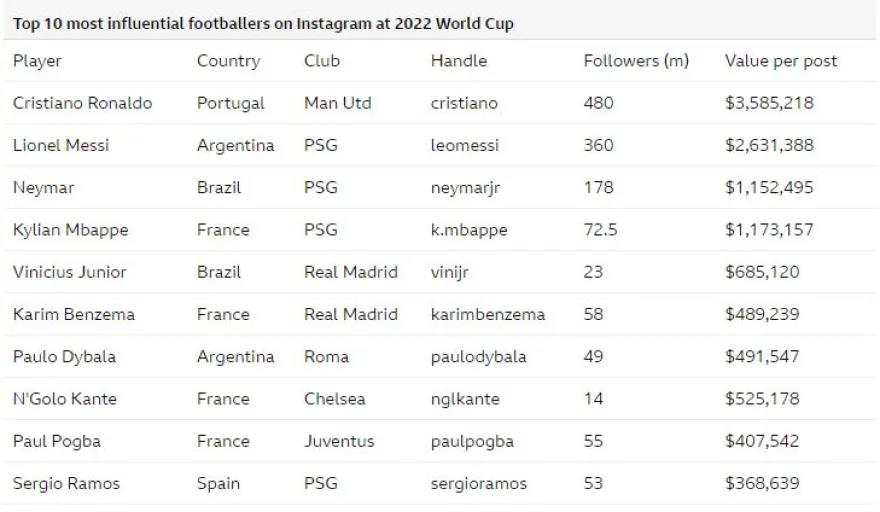The width and height of the screenshot is (880, 512).
Task: Click the Club column header
Action: coord(322,61)
